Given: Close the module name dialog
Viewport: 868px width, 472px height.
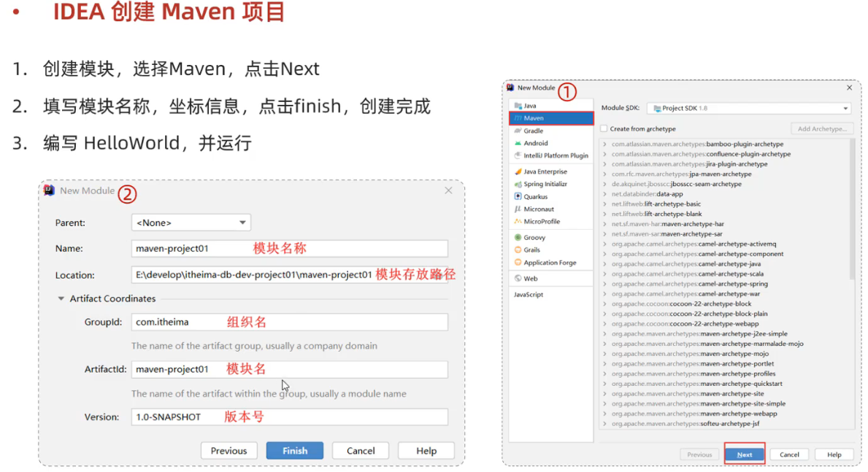Looking at the screenshot, I should pyautogui.click(x=448, y=190).
